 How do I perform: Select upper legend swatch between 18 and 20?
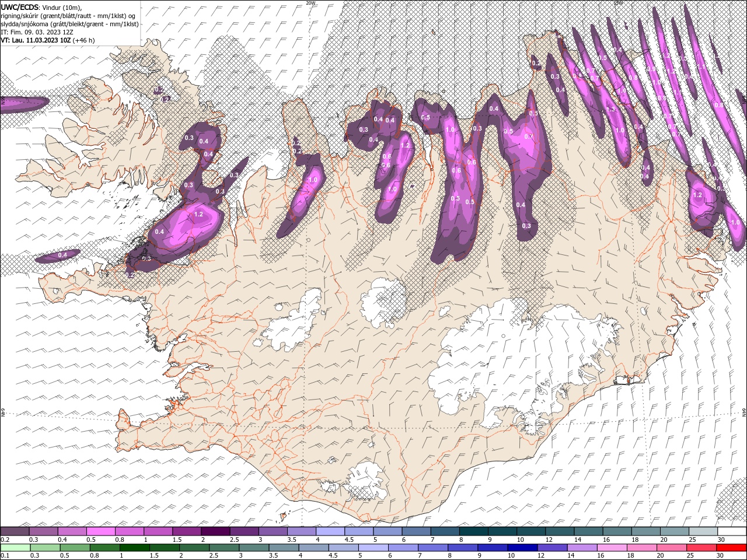click(x=645, y=531)
